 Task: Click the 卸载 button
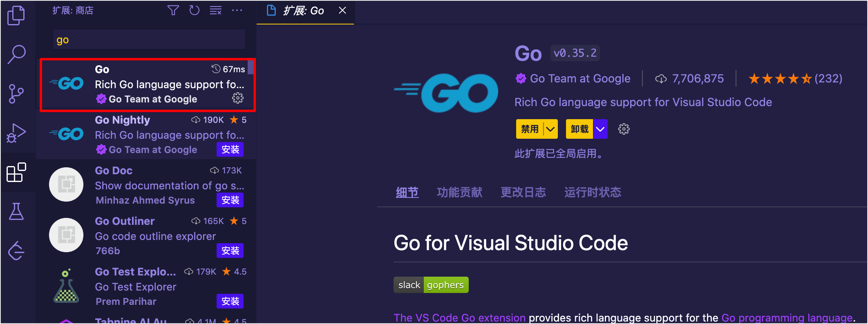click(579, 129)
